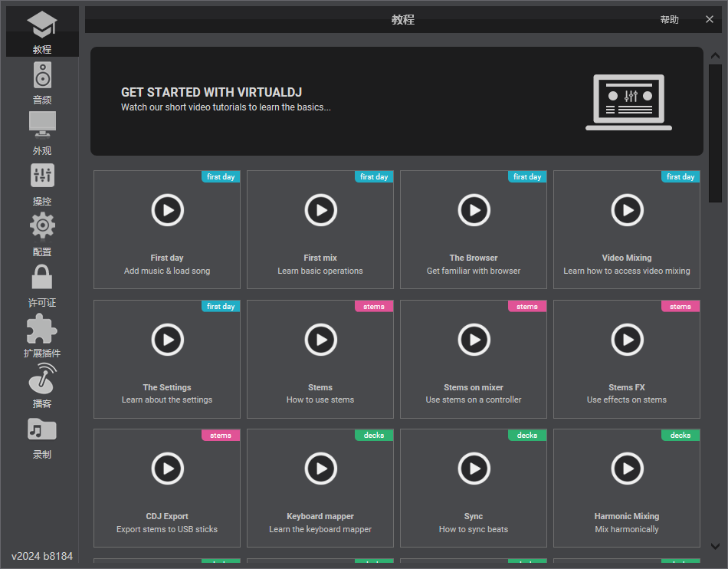Click the v2024 b8184 version label
Viewport: 728px width, 569px height.
tap(42, 556)
